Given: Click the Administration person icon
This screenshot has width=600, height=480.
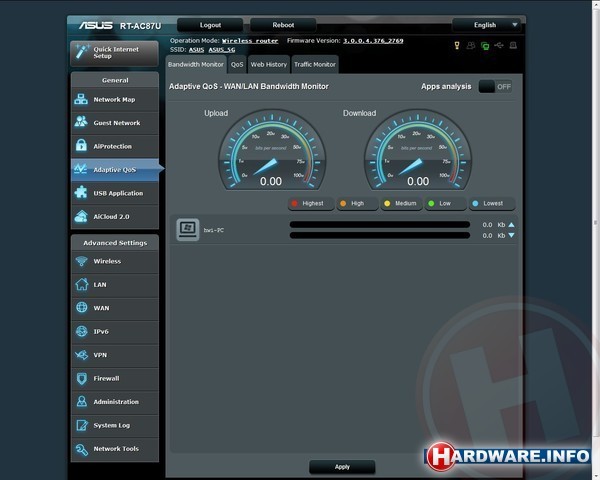Looking at the screenshot, I should 82,402.
